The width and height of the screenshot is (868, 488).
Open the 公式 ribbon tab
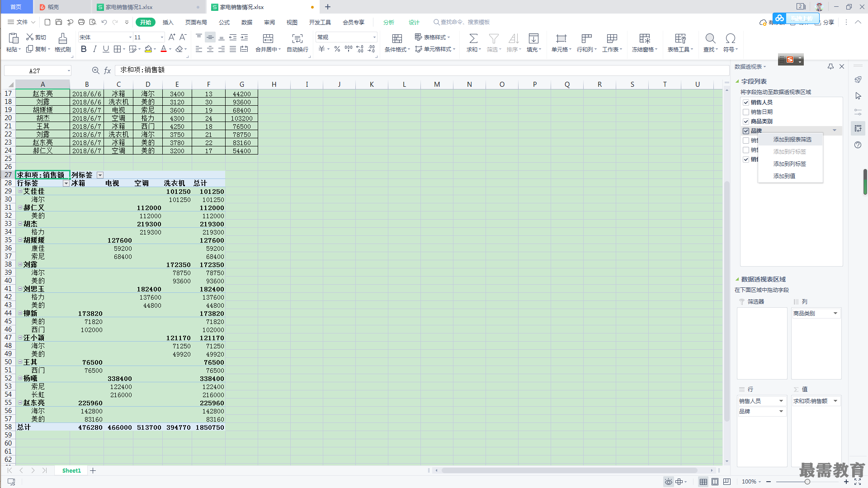coord(224,22)
